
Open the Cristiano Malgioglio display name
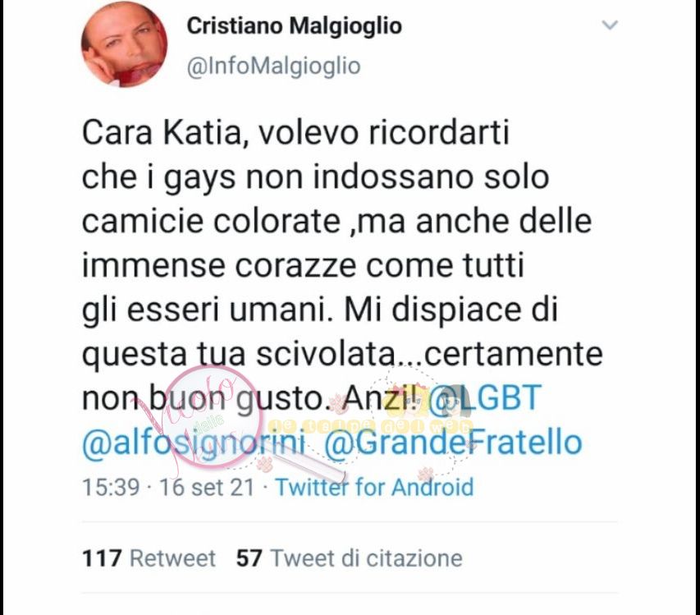(x=294, y=25)
